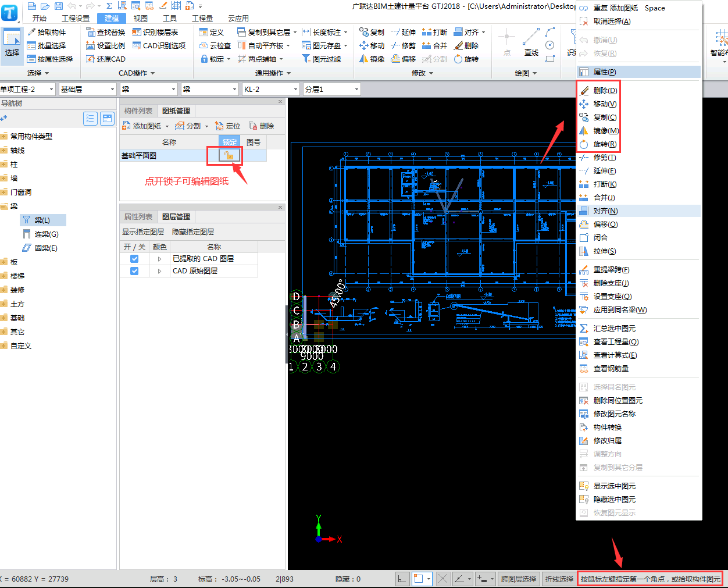Viewport: 728px width, 588px height.
Task: Click the ribbon 打断 break tool
Action: [434, 32]
